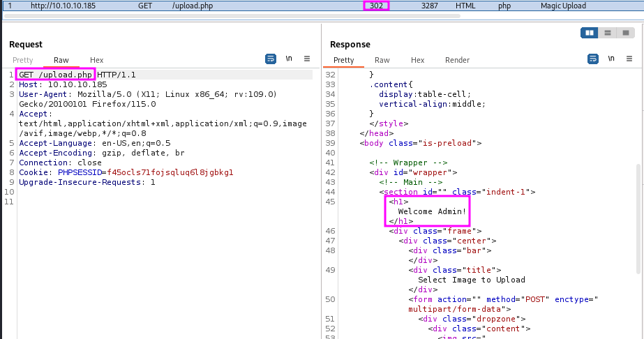The image size is (644, 339).
Task: Toggle non-printable characters (\n) in Request panel
Action: pos(289,59)
